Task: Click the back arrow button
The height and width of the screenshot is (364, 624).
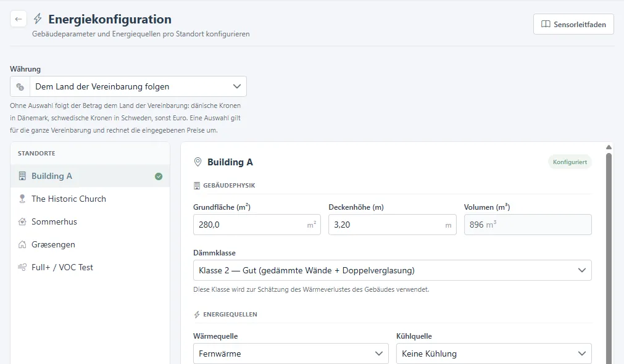Action: click(x=19, y=19)
